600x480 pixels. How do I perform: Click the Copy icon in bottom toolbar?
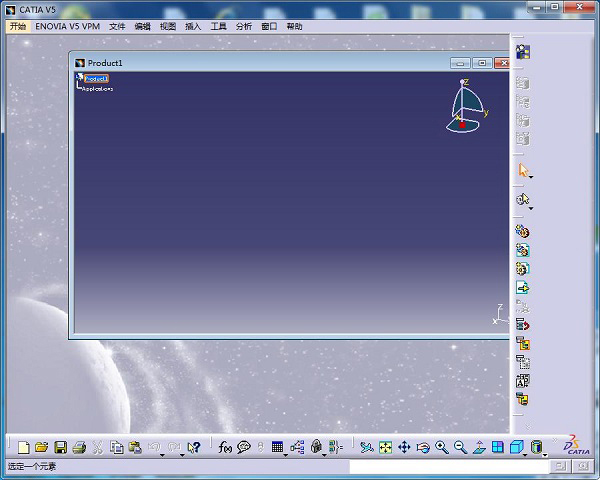(116, 447)
